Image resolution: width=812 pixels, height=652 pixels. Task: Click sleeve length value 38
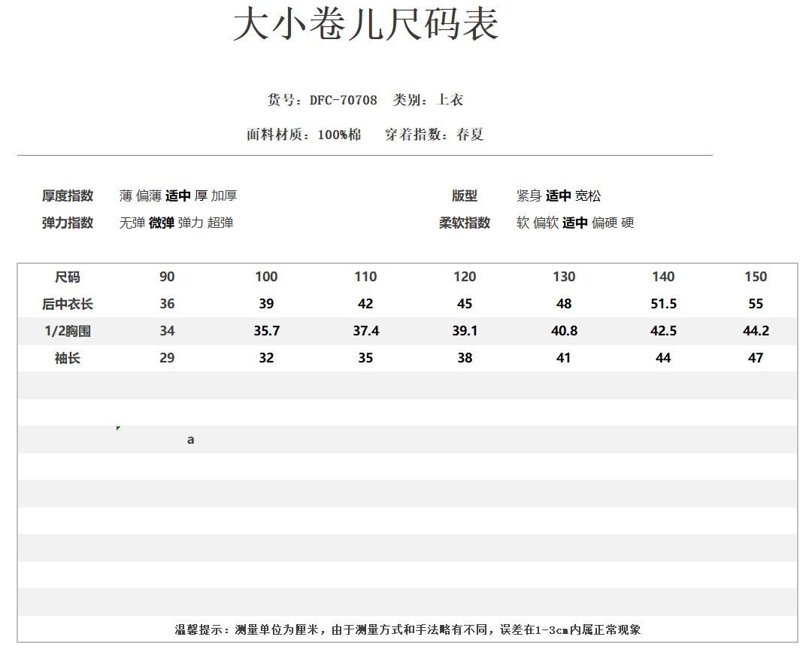[x=465, y=357]
